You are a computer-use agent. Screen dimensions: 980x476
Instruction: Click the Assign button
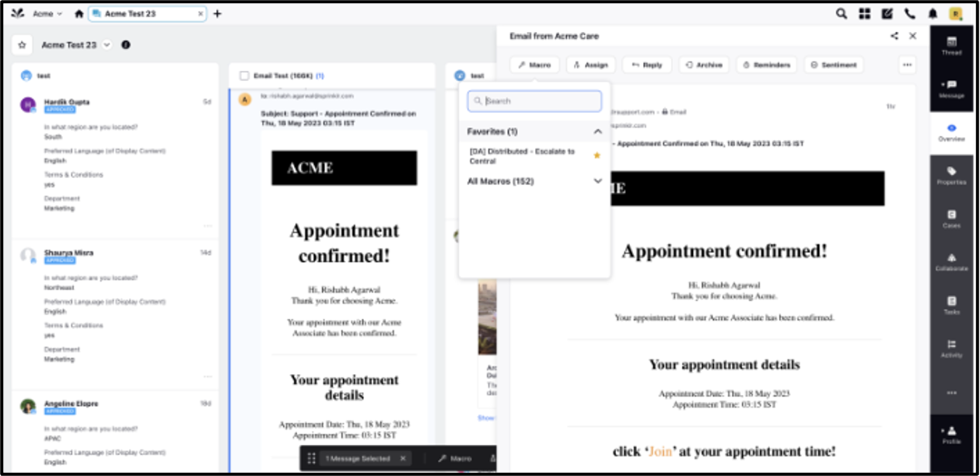tap(590, 65)
